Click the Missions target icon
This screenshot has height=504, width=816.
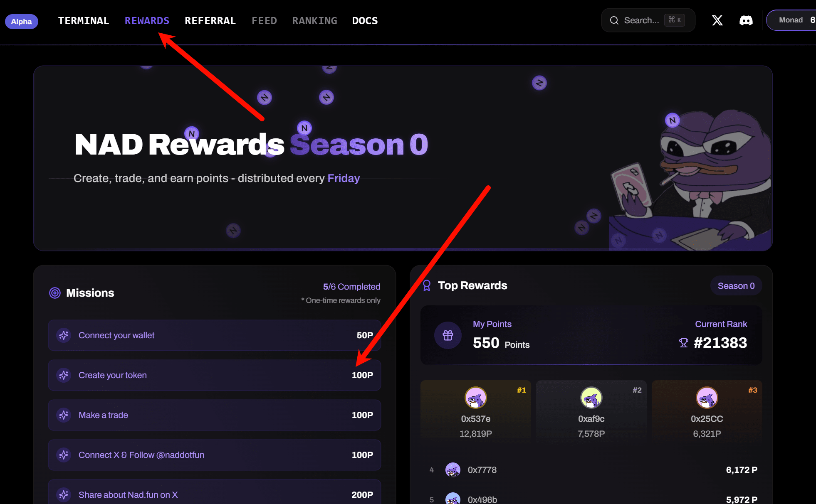click(x=55, y=293)
